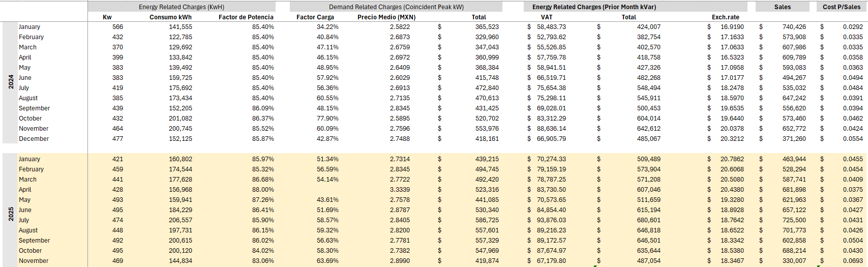Select the vertical 2025 year label
This screenshot has width=868, height=267.
(x=11, y=214)
